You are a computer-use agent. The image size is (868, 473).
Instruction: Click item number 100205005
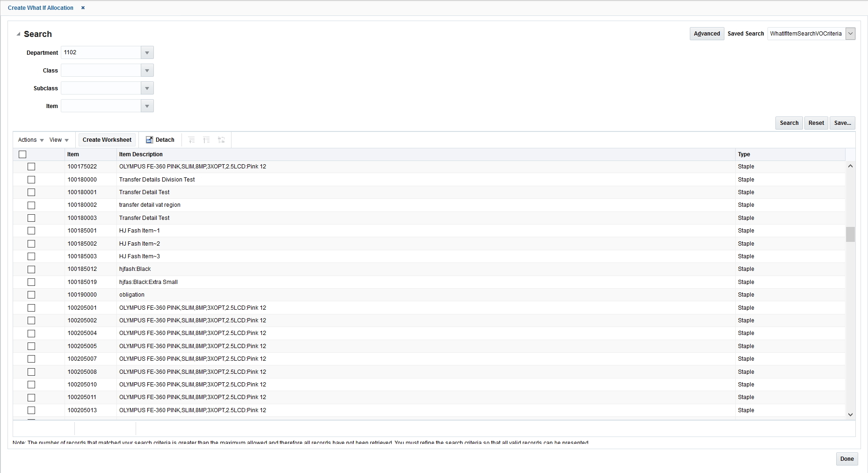pos(82,346)
